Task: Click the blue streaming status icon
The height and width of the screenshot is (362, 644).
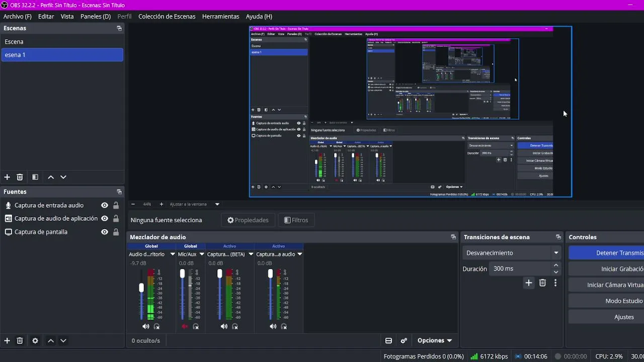Action: point(518,356)
